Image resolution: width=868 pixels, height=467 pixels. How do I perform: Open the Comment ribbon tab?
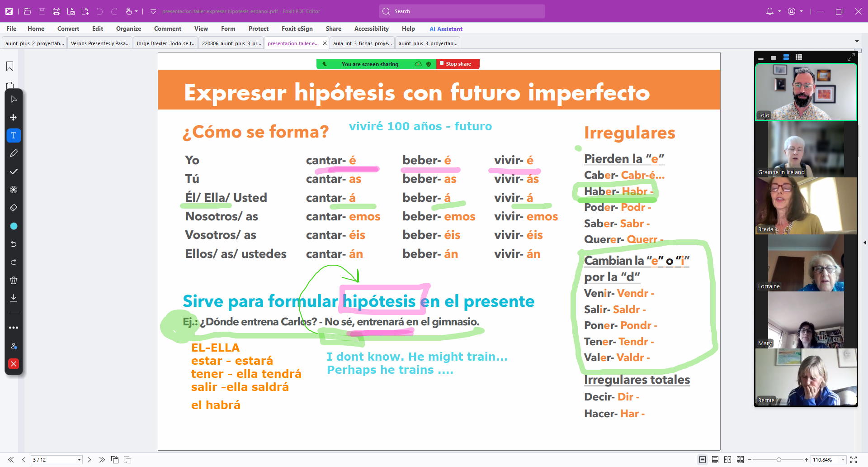[168, 29]
